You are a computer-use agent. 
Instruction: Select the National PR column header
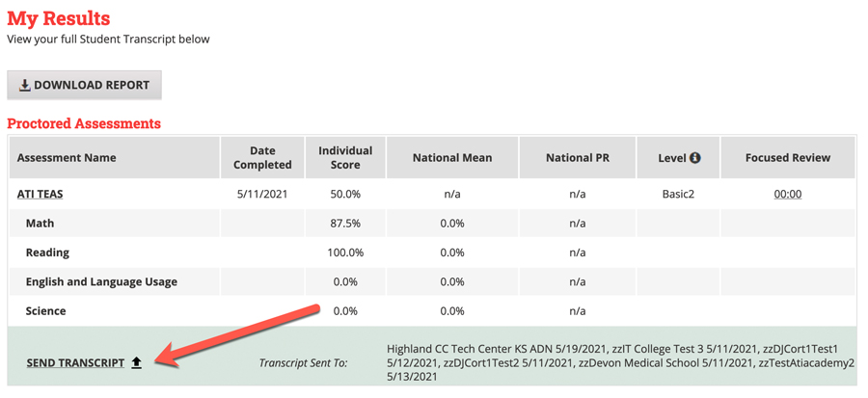(x=577, y=158)
